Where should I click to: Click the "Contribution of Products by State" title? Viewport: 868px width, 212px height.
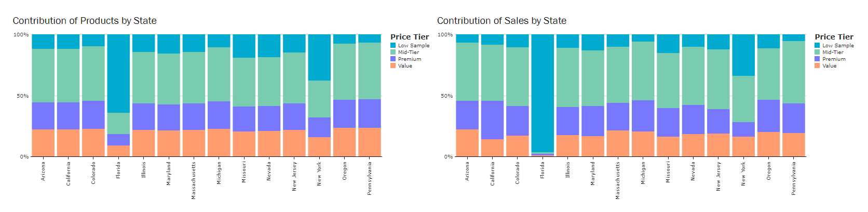coord(85,21)
